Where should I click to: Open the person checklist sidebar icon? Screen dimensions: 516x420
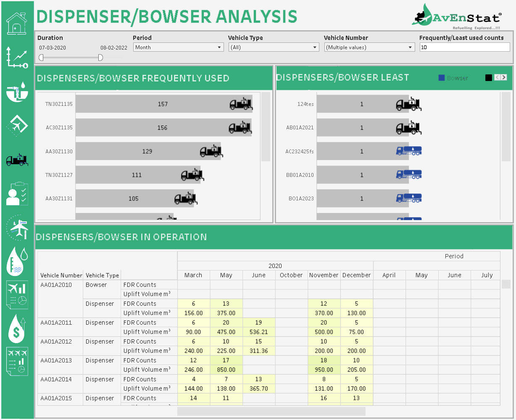tap(17, 194)
